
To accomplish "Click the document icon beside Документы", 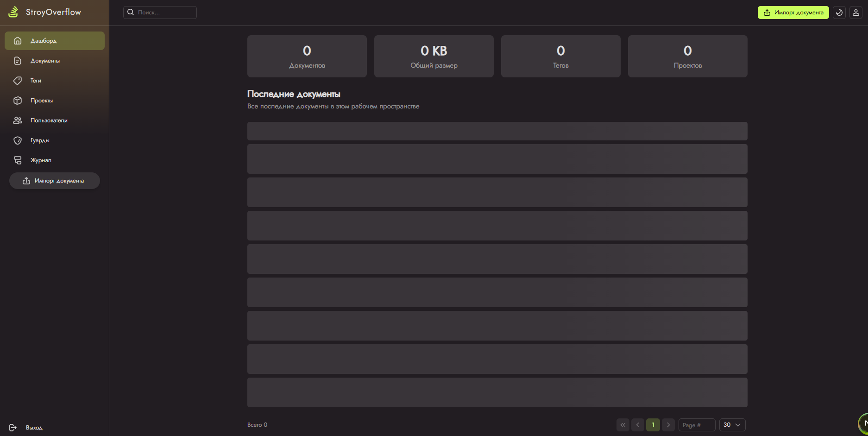I will point(18,61).
